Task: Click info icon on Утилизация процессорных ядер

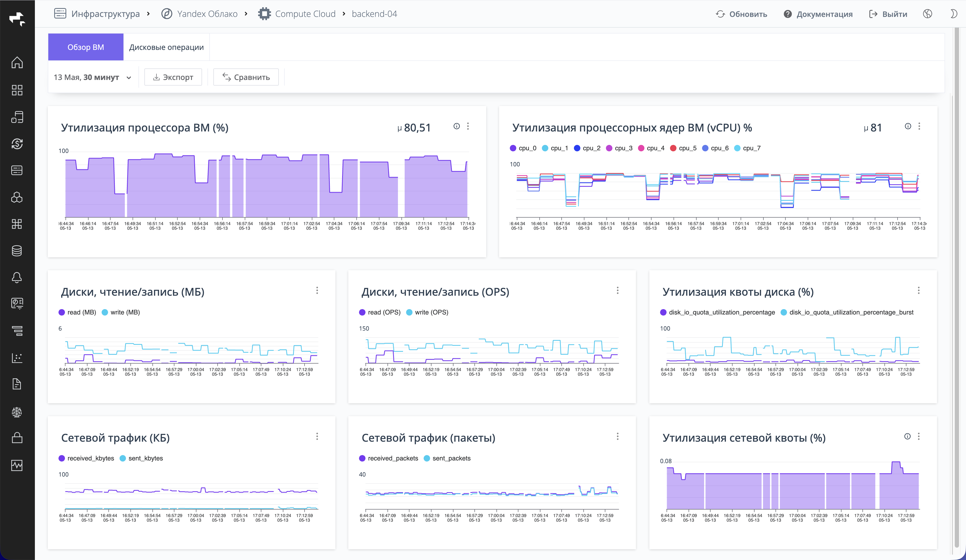Action: (x=908, y=126)
